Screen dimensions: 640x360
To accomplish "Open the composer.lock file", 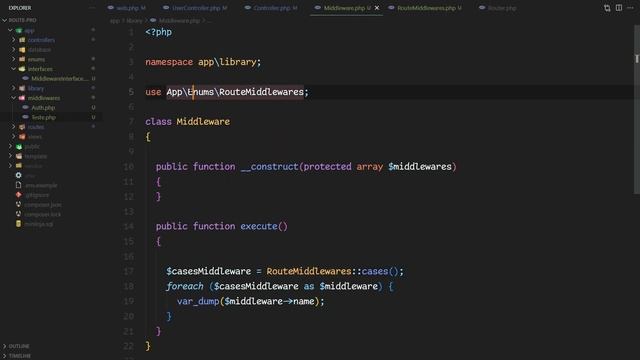I will 42,214.
